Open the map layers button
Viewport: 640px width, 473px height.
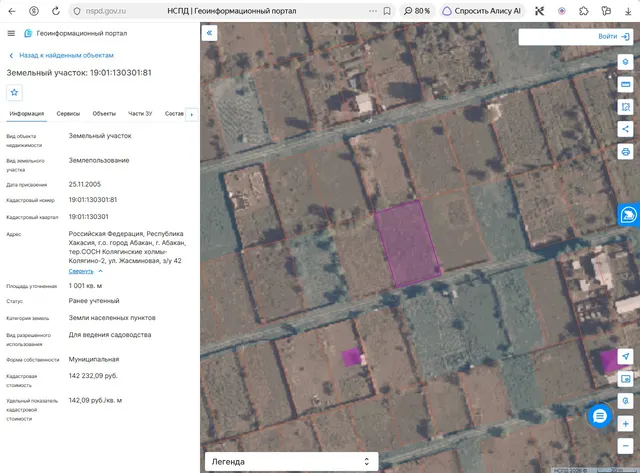coord(625,62)
